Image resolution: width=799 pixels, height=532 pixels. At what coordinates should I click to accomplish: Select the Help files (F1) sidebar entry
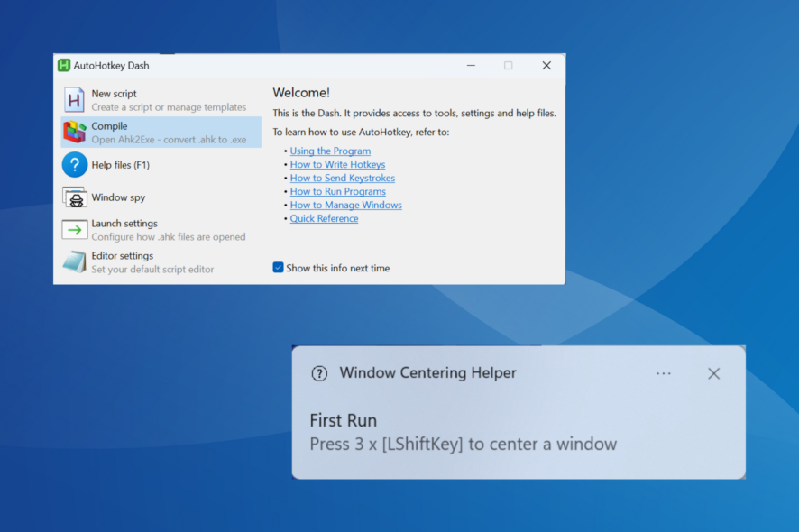[x=135, y=164]
